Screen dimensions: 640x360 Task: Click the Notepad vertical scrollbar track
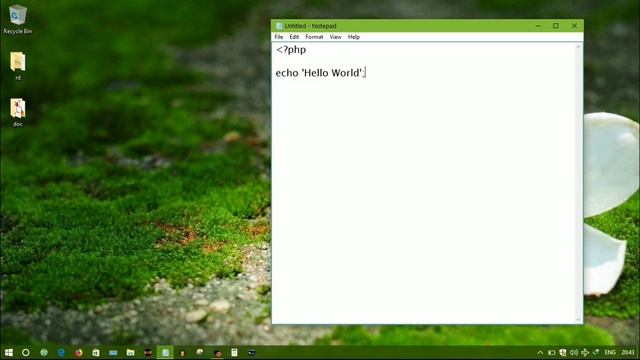point(578,184)
